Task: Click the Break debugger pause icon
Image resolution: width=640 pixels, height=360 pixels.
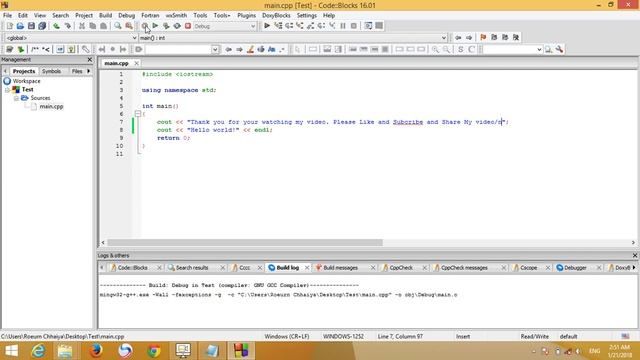Action: [343, 26]
